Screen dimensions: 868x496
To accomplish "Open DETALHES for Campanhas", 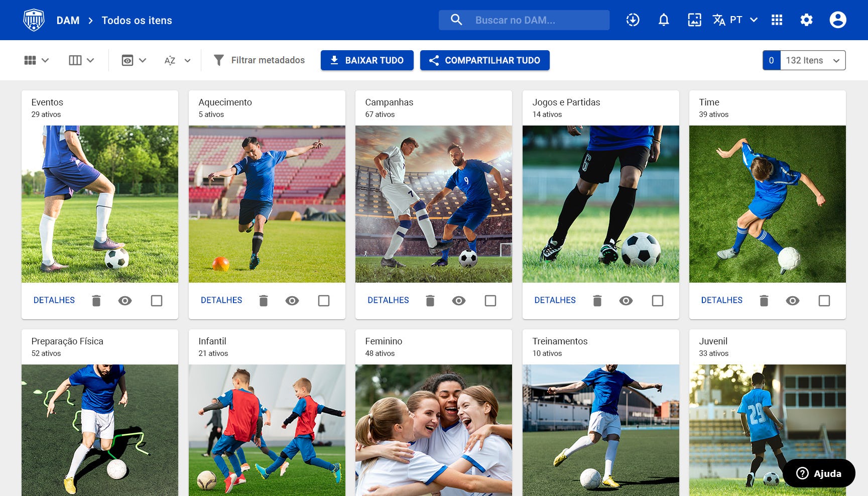I will [x=388, y=300].
